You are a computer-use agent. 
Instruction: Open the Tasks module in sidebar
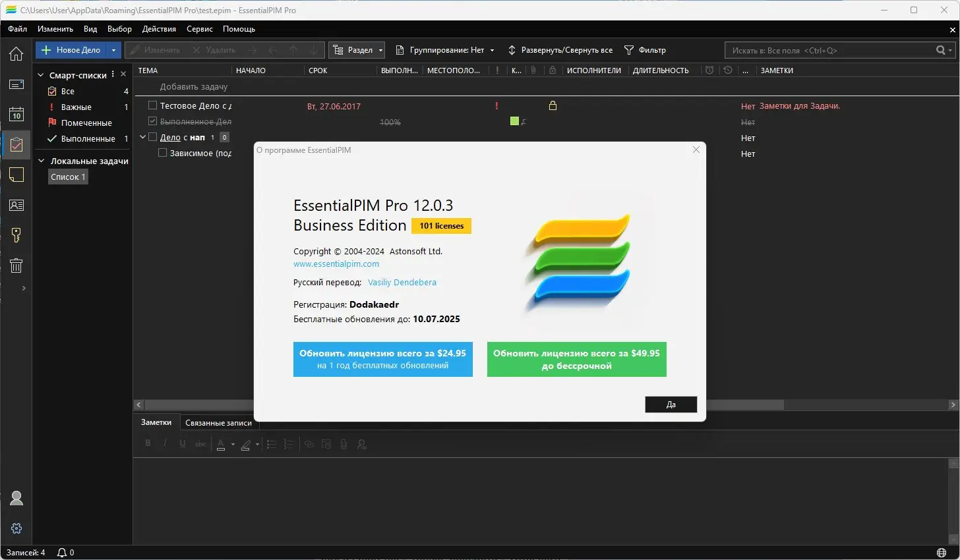[16, 144]
